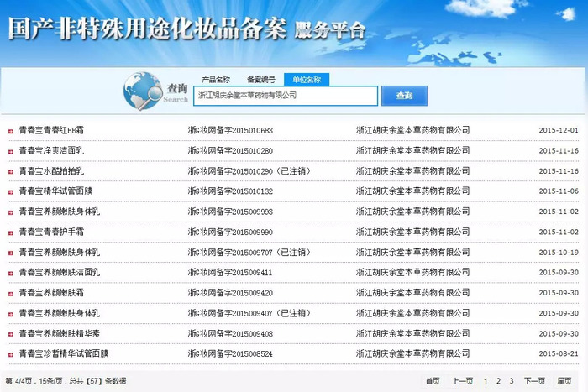The height and width of the screenshot is (392, 588).
Task: Expand the red plus icon beside 青春宝青春红BB霜
Action: point(10,131)
